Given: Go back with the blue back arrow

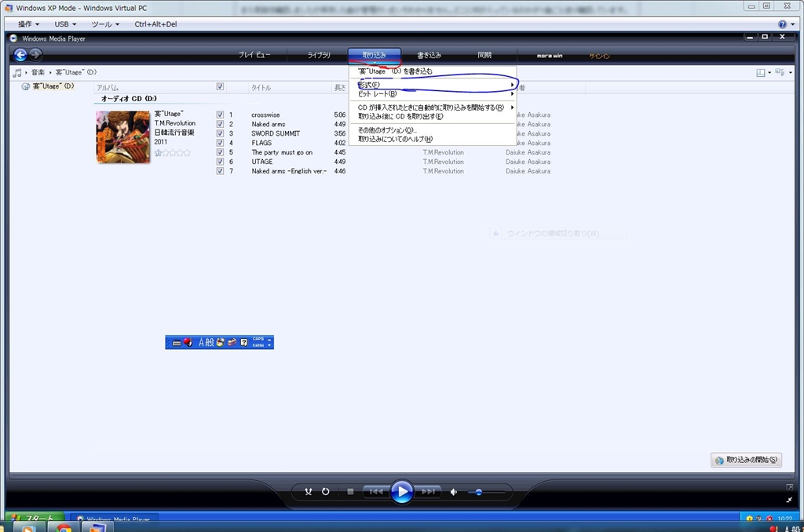Looking at the screenshot, I should 20,55.
